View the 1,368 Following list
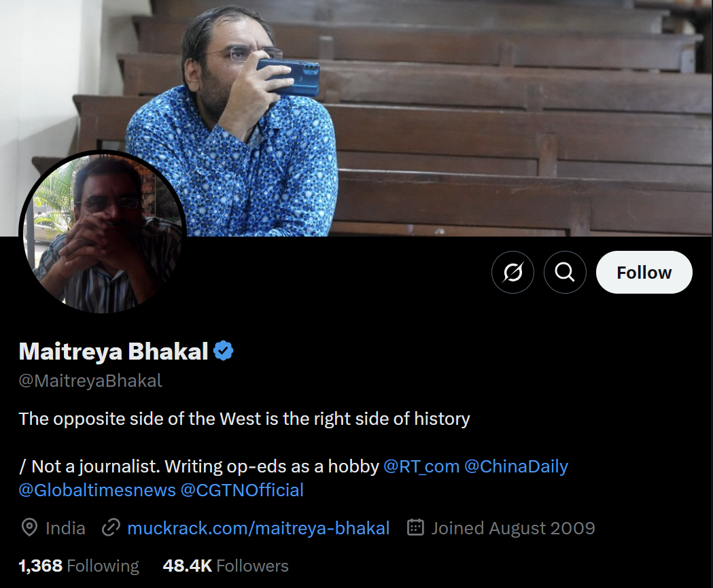 pos(79,566)
